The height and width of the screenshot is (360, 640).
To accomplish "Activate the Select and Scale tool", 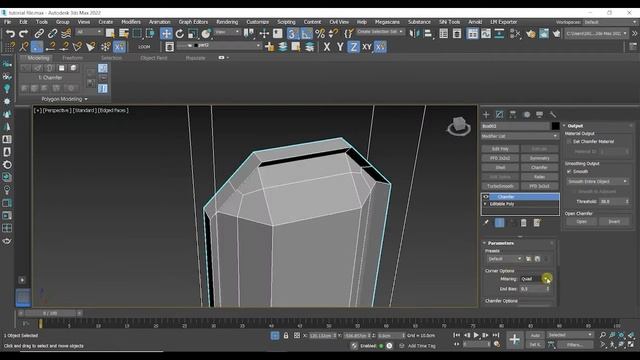I will coord(193,33).
